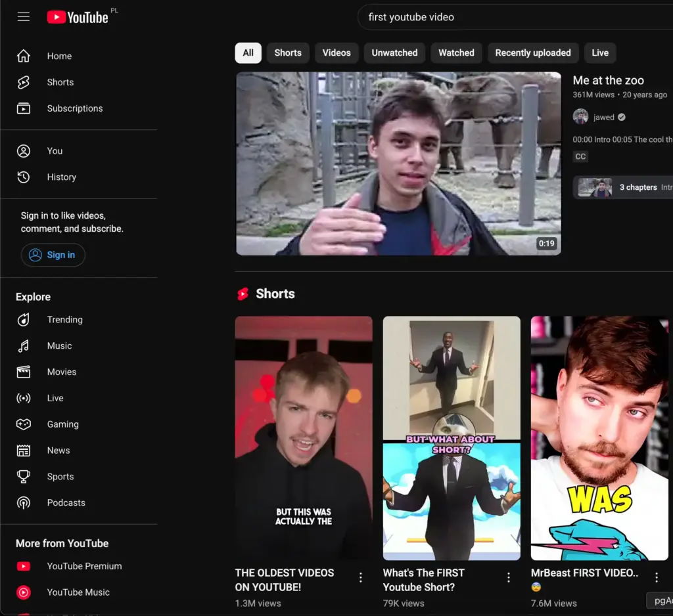Open options for What's The FIRST Youtube Short
This screenshot has width=673, height=616.
[x=509, y=577]
